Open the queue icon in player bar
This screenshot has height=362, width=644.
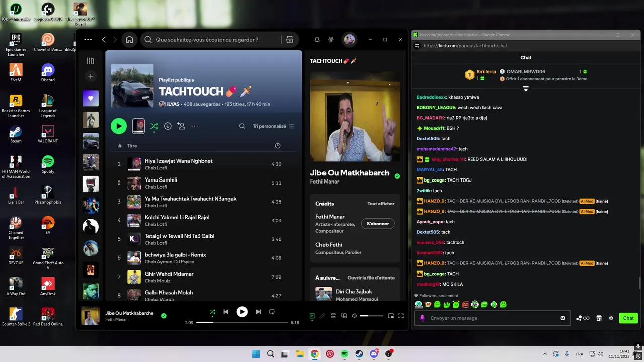[x=333, y=316]
